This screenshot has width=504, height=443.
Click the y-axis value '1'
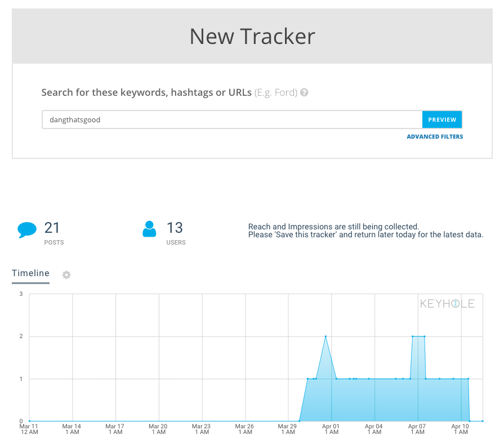(21, 379)
